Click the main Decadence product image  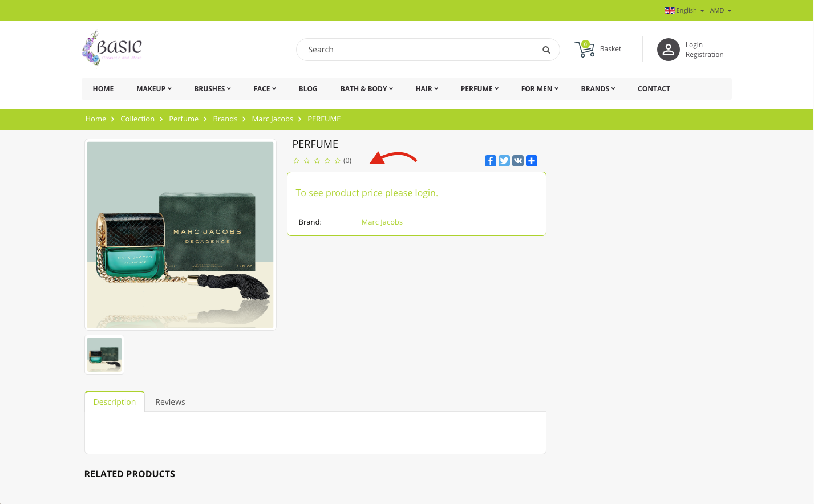click(x=180, y=235)
